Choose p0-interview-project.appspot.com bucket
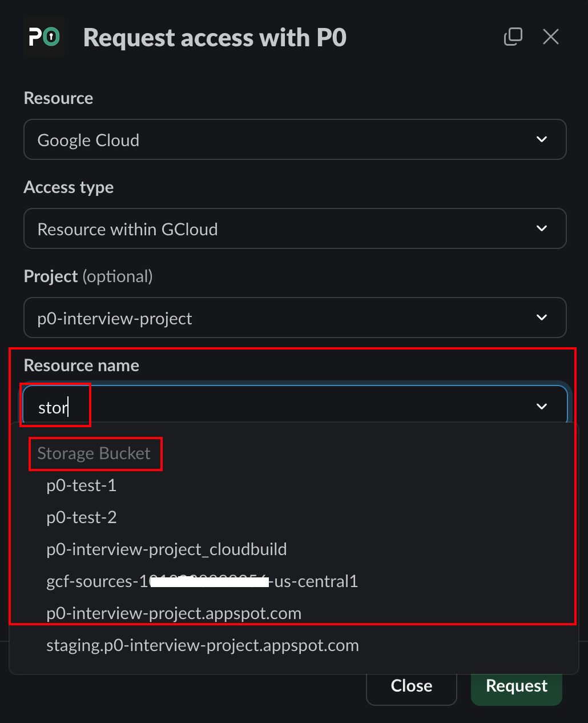The width and height of the screenshot is (588, 723). click(174, 613)
